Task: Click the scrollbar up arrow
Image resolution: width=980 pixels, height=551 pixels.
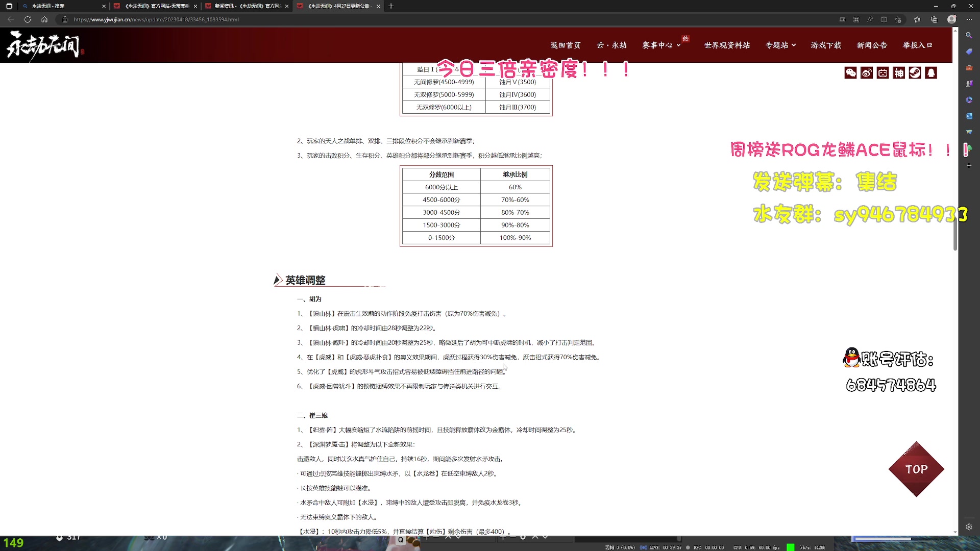Action: [x=955, y=32]
